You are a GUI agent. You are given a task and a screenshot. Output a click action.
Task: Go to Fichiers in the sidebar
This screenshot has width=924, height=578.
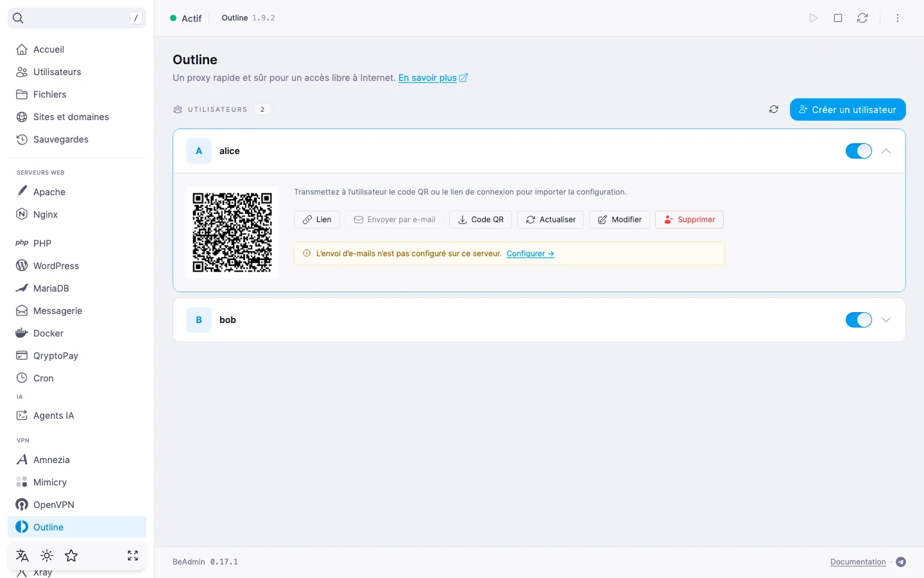coord(77,94)
